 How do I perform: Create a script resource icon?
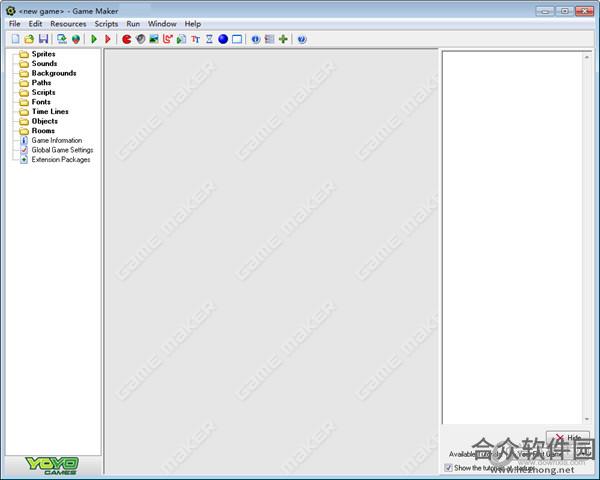[181, 39]
